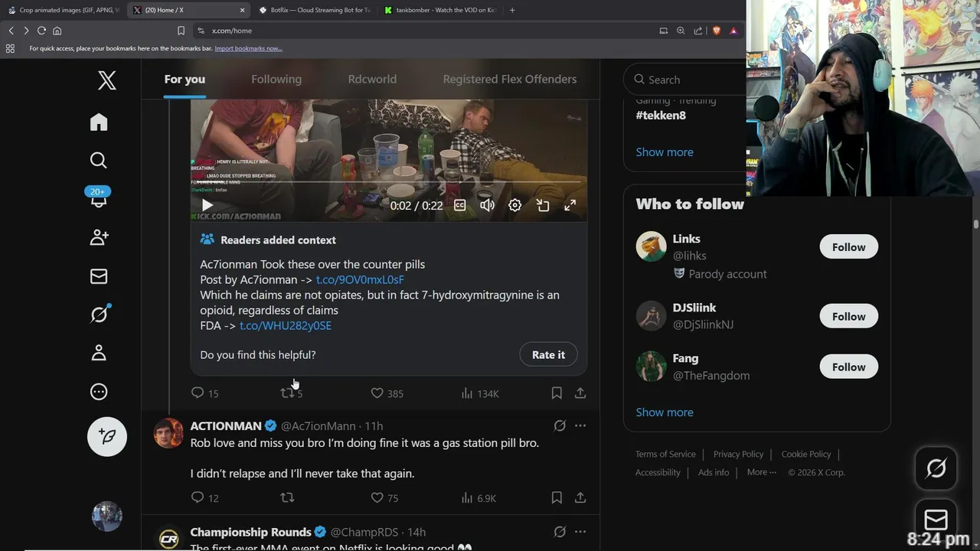This screenshot has width=980, height=551.
Task: Open Brave Shields icon in address bar
Action: tap(716, 31)
